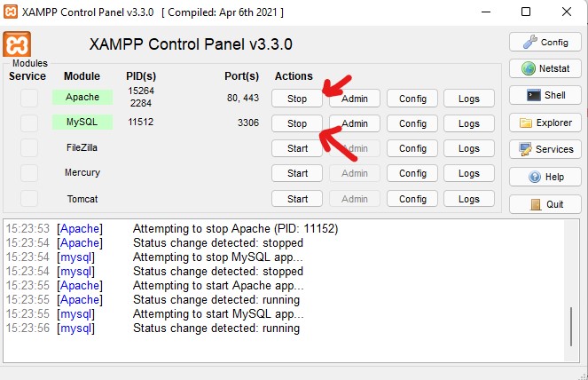
Task: Click the PID(s) column header
Action: coord(141,76)
